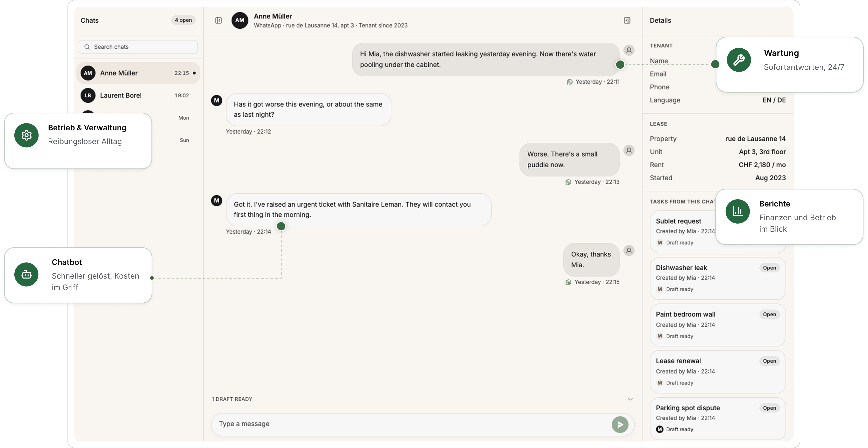The width and height of the screenshot is (868, 448).
Task: Open the Laurent Borel chat row
Action: pyautogui.click(x=138, y=95)
